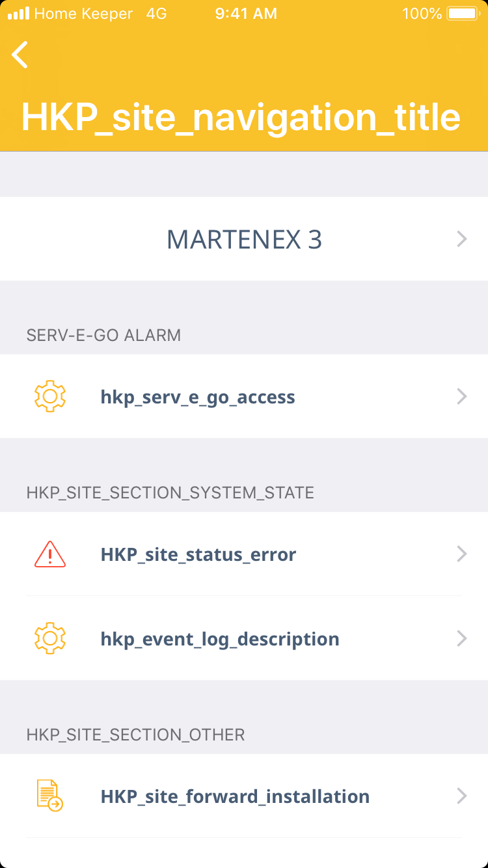The image size is (488, 868).
Task: Tap the battery icon in status bar
Action: coord(463,14)
